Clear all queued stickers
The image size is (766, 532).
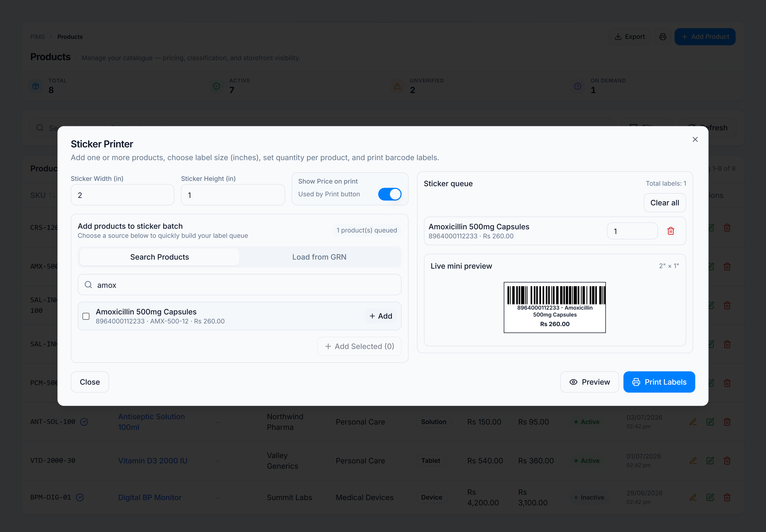(x=665, y=203)
